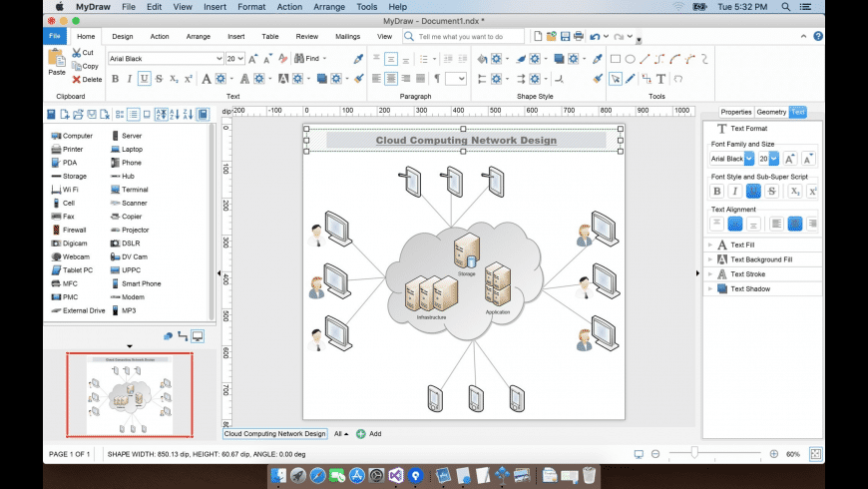The width and height of the screenshot is (868, 489).
Task: Choose the Smart Phone shape icon
Action: 117,283
